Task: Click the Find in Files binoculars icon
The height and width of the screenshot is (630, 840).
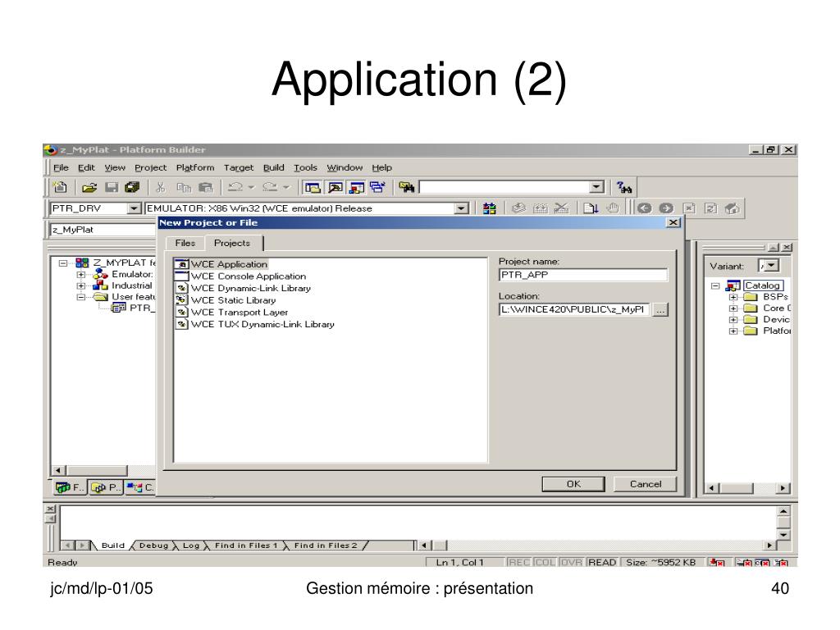Action: [407, 187]
